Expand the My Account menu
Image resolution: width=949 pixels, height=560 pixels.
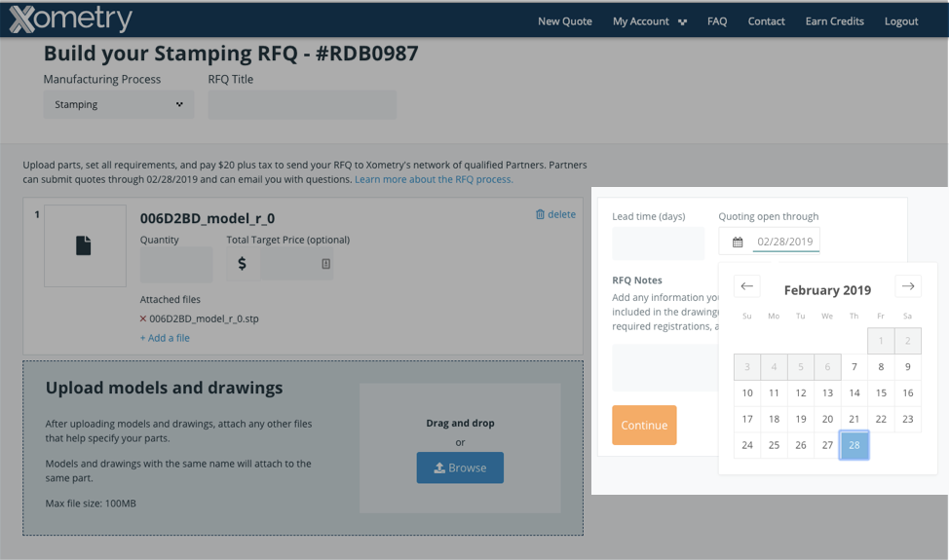click(x=650, y=21)
